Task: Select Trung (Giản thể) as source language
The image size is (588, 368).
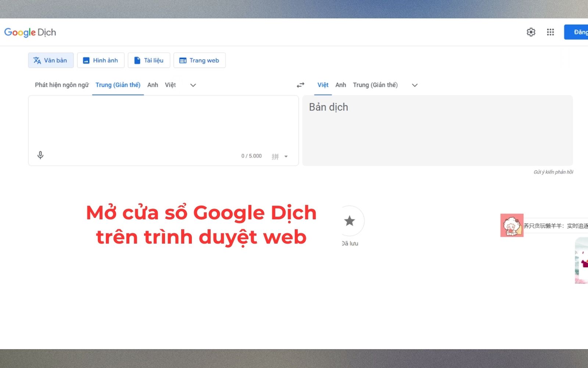Action: pyautogui.click(x=118, y=85)
